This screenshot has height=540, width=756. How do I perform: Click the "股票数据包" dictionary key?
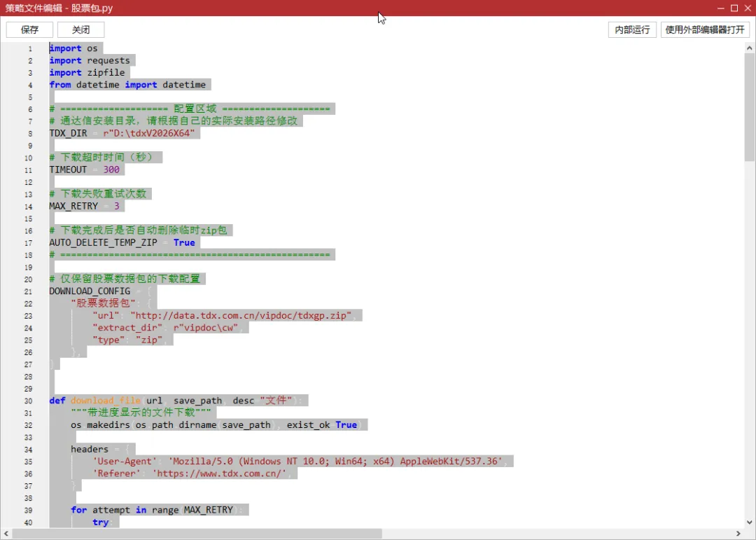[x=103, y=303]
